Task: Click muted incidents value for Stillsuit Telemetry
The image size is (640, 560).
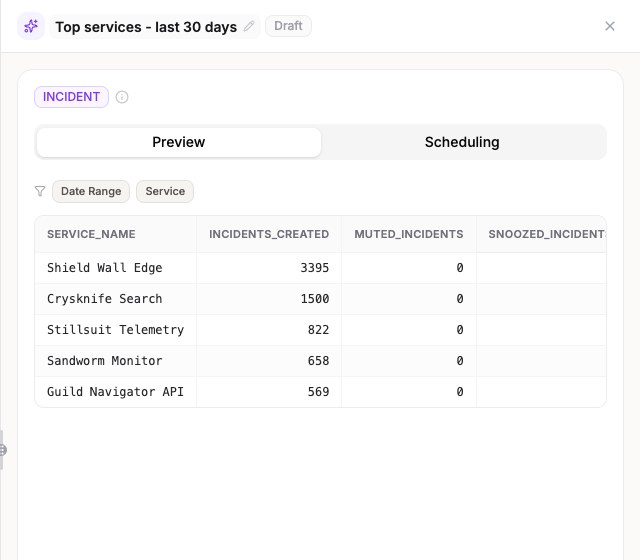Action: click(x=460, y=330)
